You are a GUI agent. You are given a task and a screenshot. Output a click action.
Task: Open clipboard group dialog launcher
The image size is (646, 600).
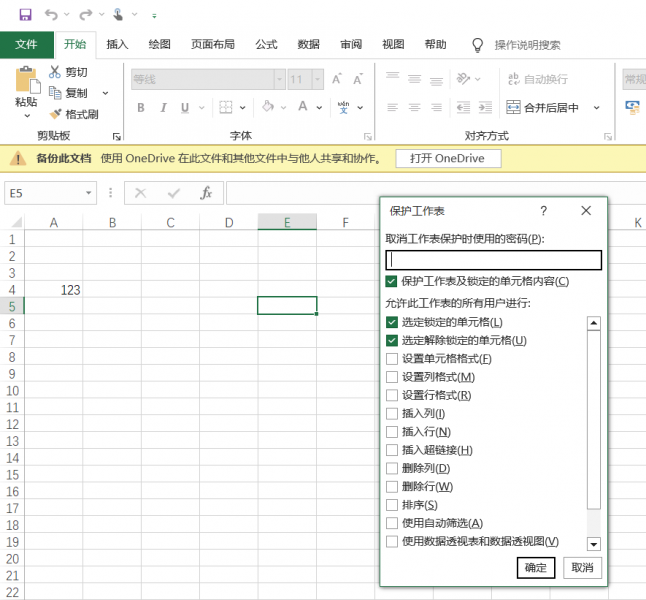point(117,136)
